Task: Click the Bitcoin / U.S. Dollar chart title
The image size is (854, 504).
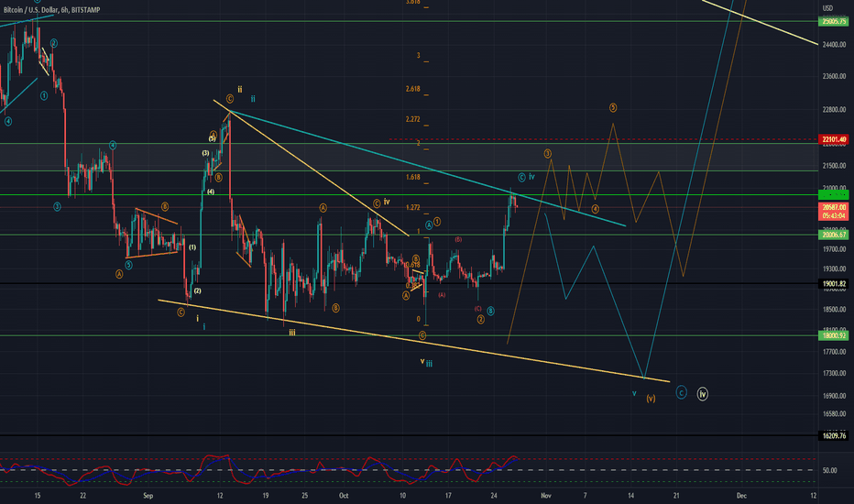Action: click(x=51, y=10)
